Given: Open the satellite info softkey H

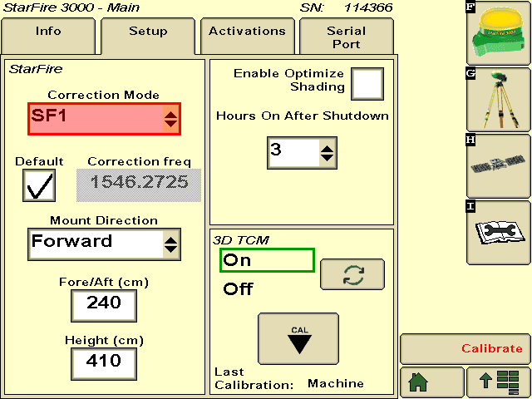Looking at the screenshot, I should pyautogui.click(x=499, y=165).
